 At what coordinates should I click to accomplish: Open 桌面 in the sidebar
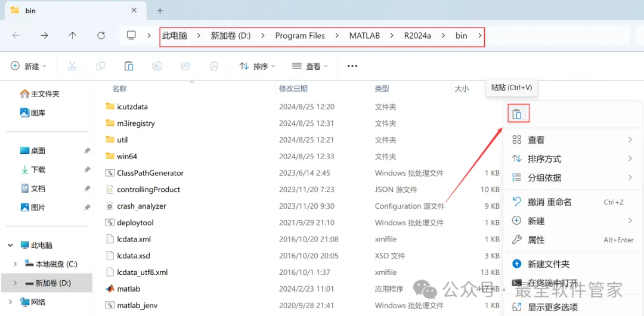(x=33, y=151)
